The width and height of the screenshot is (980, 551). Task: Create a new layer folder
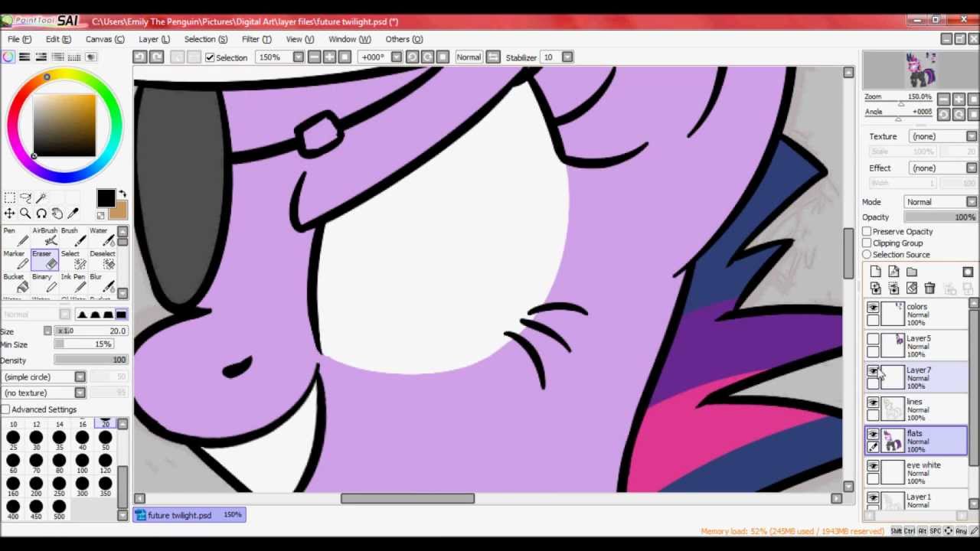click(x=912, y=272)
